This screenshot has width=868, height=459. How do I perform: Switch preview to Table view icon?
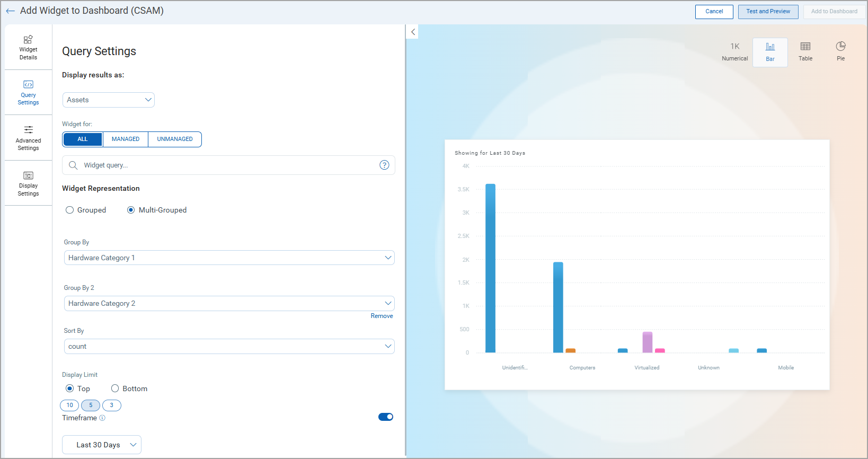coord(805,47)
